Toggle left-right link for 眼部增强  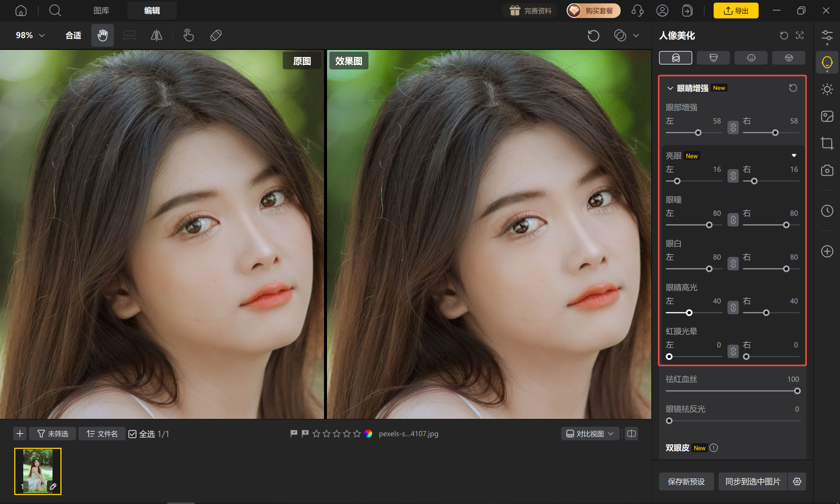733,127
